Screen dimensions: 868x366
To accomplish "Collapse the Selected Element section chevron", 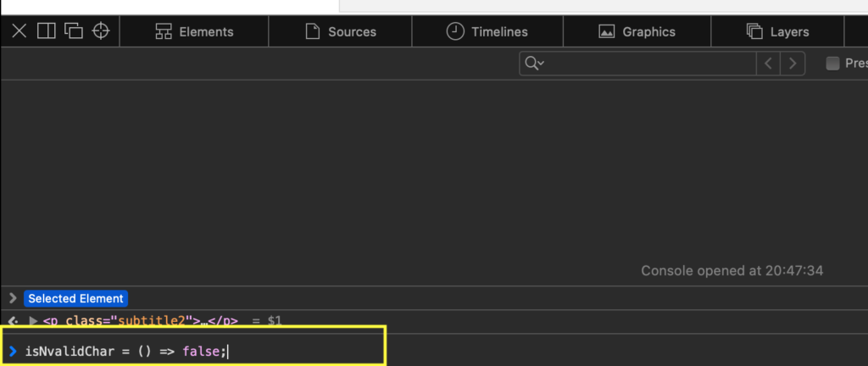I will pyautogui.click(x=13, y=298).
